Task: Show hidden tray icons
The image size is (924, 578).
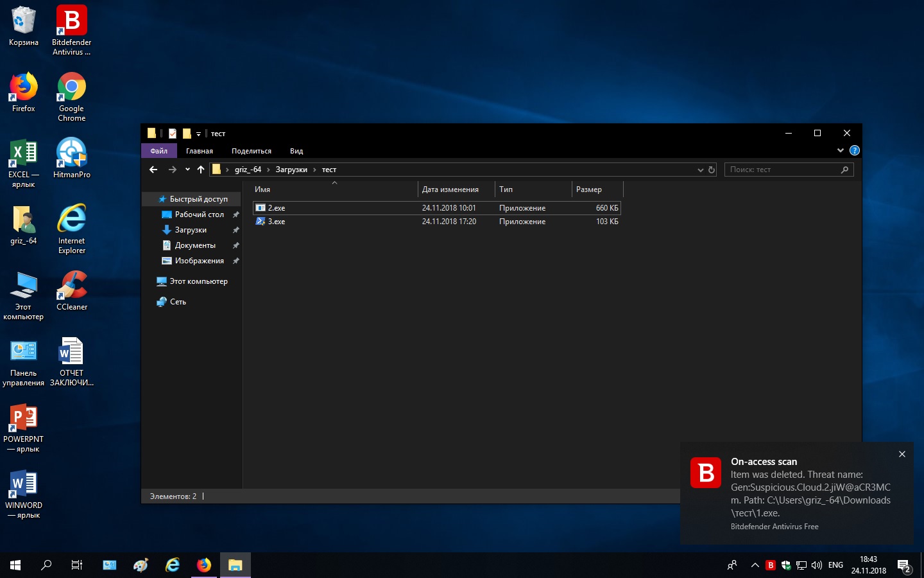Action: point(755,565)
